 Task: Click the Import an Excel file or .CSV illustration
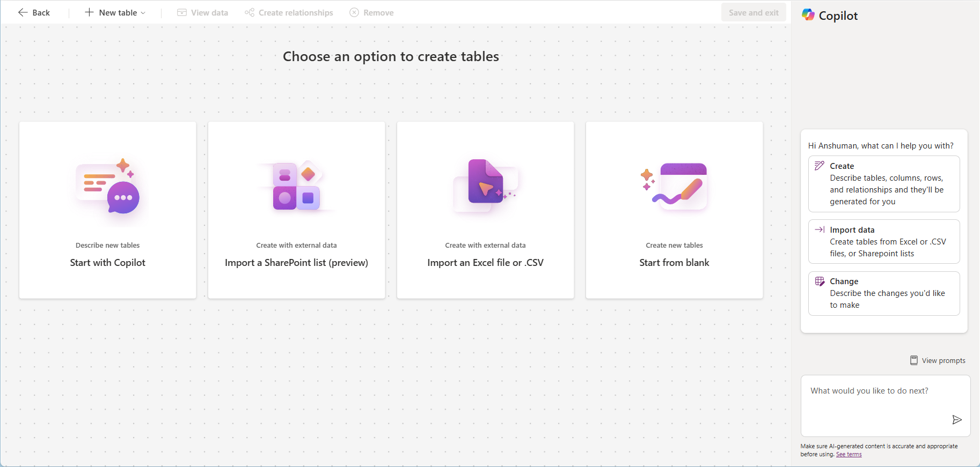pyautogui.click(x=486, y=186)
